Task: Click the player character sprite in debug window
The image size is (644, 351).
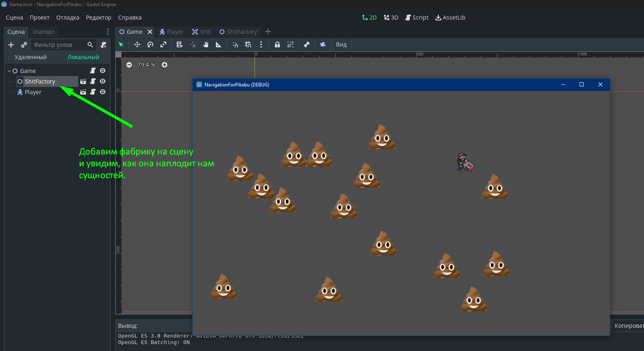Action: click(465, 162)
